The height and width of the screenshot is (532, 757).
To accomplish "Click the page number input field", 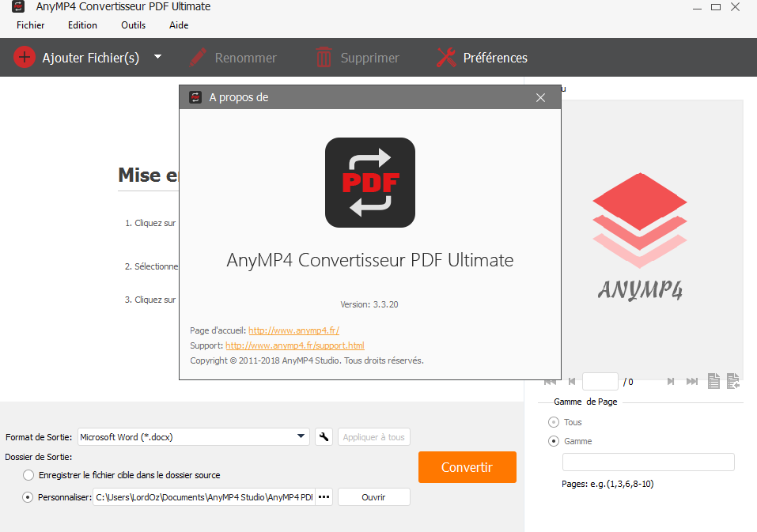I will (x=600, y=381).
